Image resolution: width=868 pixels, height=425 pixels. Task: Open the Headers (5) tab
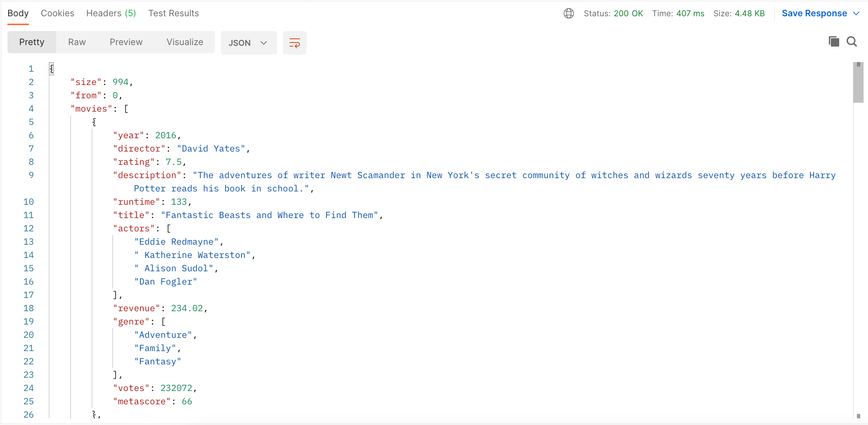[x=111, y=14]
